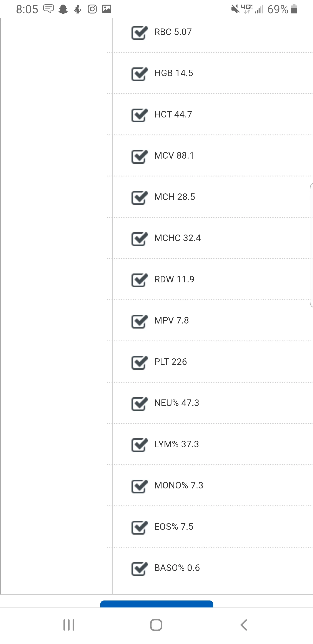Uncheck the RBC 5.07 checkbox
The image size is (313, 644).
click(x=139, y=33)
